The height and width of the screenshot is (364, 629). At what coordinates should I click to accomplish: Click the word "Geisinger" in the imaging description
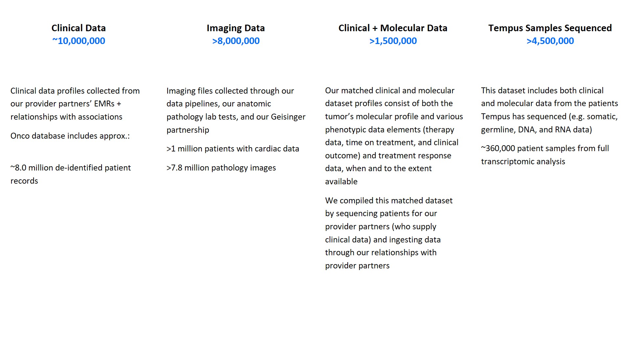click(x=288, y=117)
